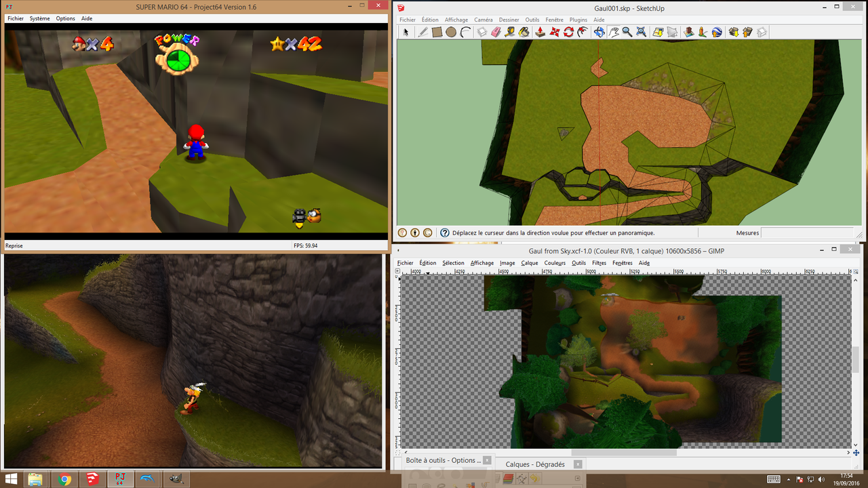Click GIMP vertical scrollbar thumb
This screenshot has height=488, width=868.
(x=856, y=359)
